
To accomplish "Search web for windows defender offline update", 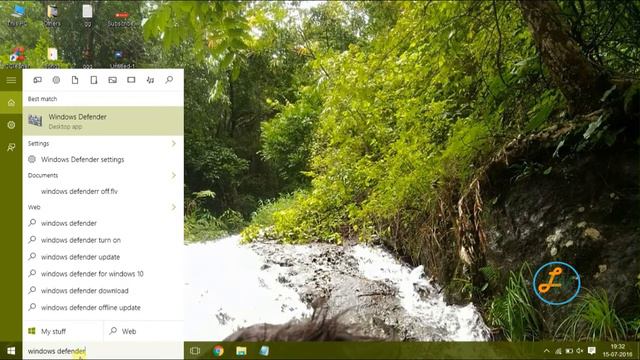I will click(103, 307).
